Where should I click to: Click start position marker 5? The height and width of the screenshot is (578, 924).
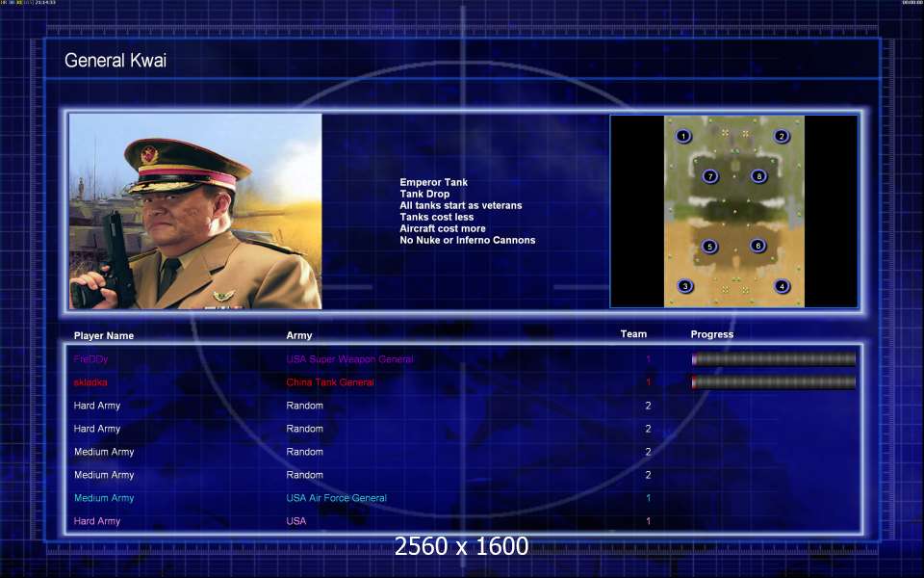pos(709,247)
